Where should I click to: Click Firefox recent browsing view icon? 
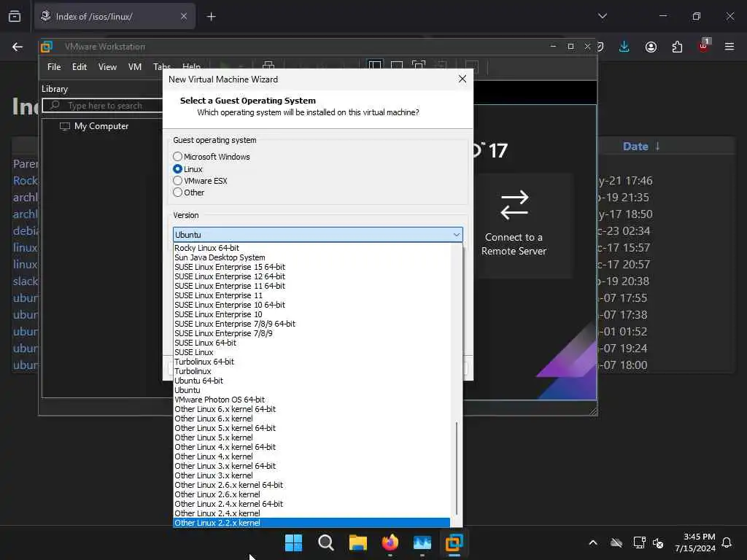tap(15, 17)
